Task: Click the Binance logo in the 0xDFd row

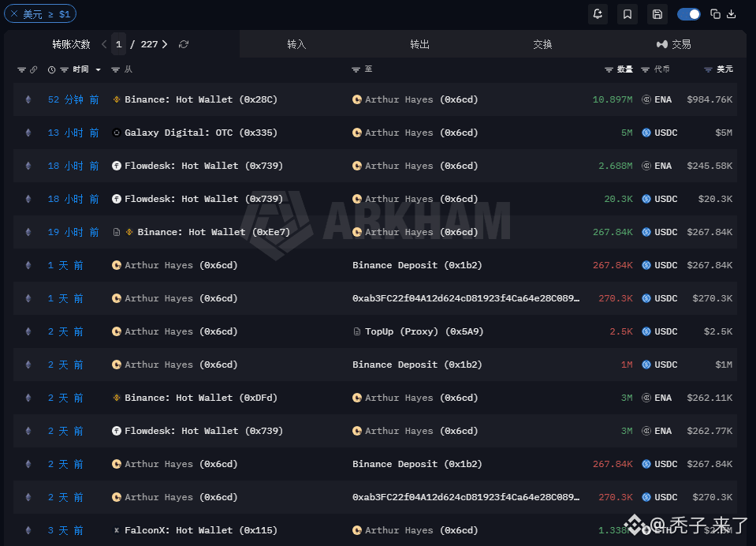Action: [x=116, y=398]
